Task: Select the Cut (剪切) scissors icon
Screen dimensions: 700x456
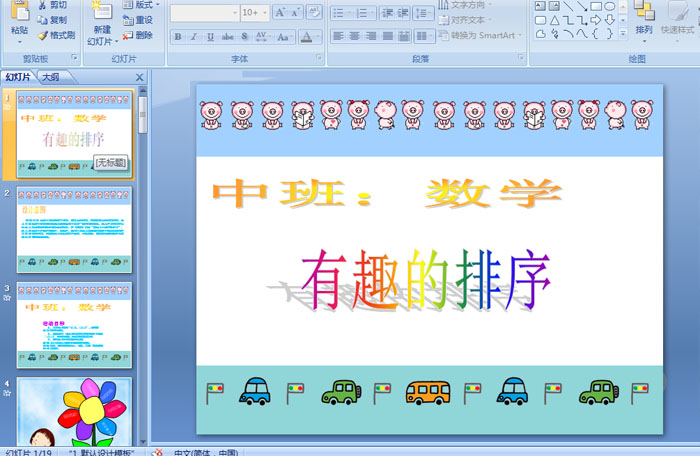Action: (x=42, y=5)
